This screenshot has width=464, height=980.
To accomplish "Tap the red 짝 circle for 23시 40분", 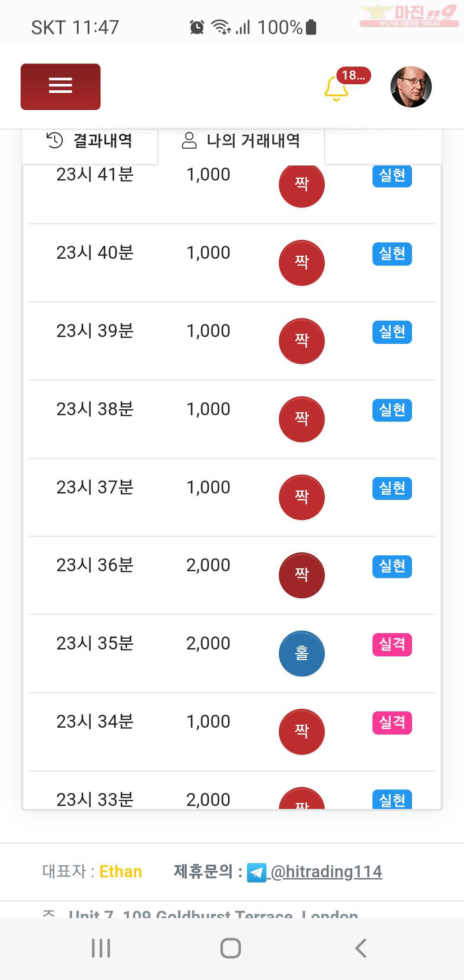I will click(x=302, y=263).
